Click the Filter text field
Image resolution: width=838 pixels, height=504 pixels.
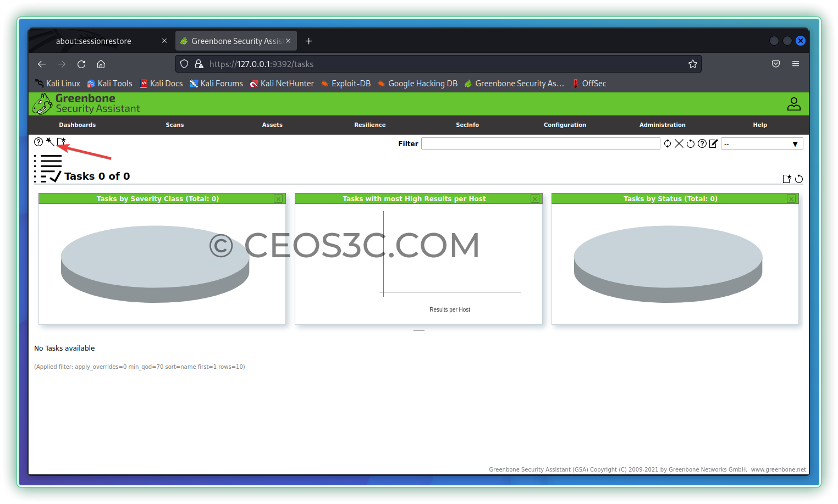click(x=541, y=143)
